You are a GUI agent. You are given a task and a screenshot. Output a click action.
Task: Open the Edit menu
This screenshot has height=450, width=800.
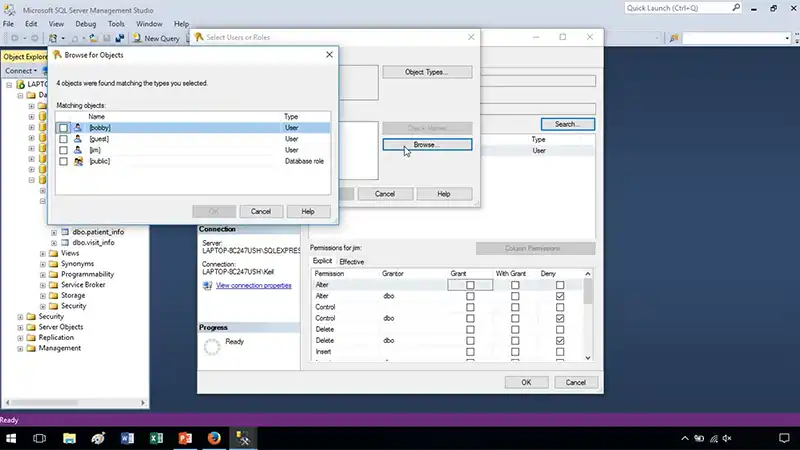point(31,23)
